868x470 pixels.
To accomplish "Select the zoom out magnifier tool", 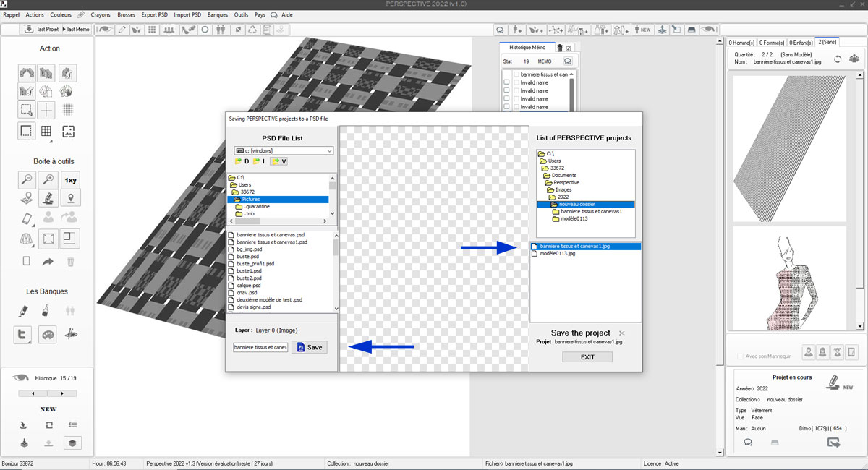I will pos(27,180).
